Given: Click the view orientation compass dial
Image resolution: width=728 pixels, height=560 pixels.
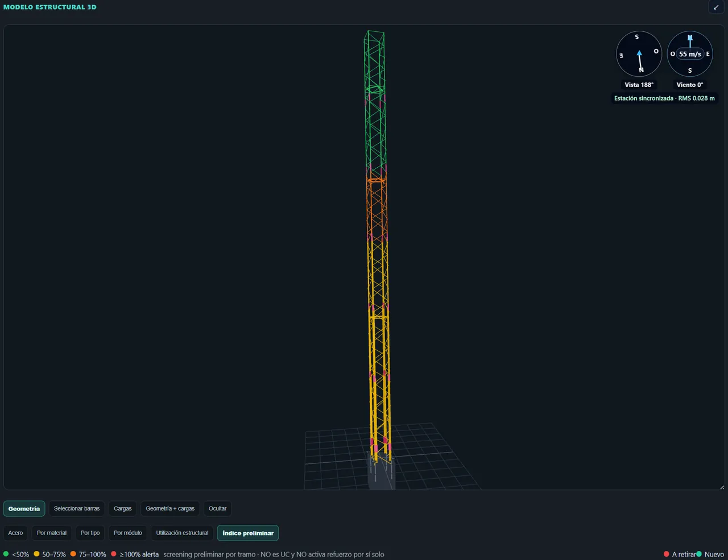Looking at the screenshot, I should [639, 54].
